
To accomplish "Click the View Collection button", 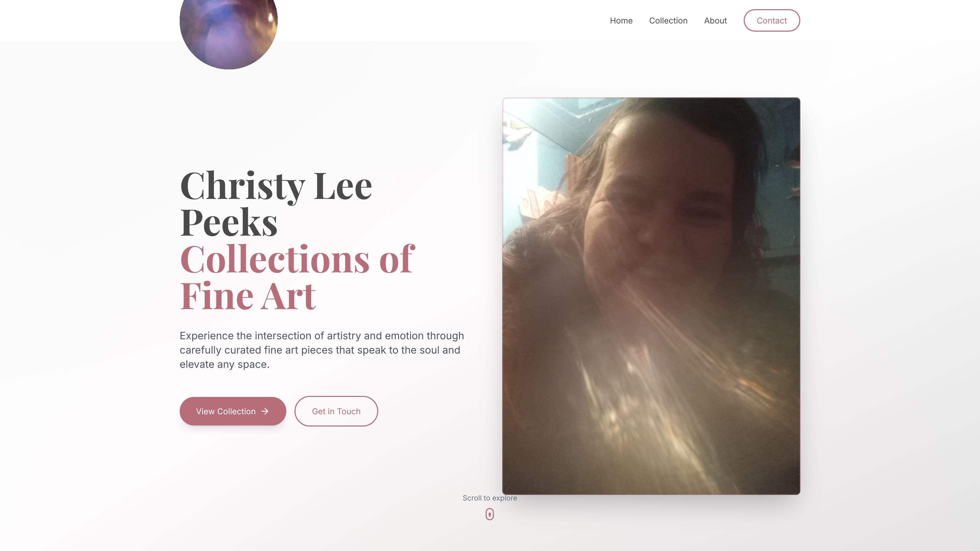I will 233,411.
